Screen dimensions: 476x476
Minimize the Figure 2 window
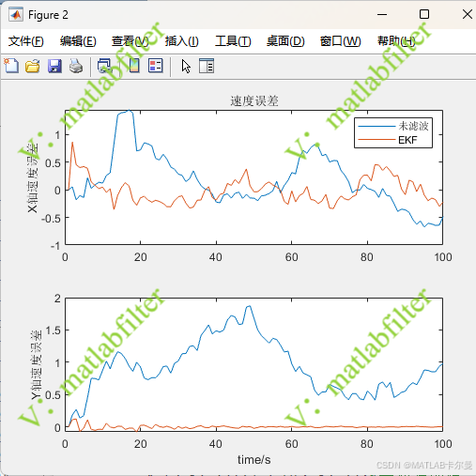coord(382,14)
